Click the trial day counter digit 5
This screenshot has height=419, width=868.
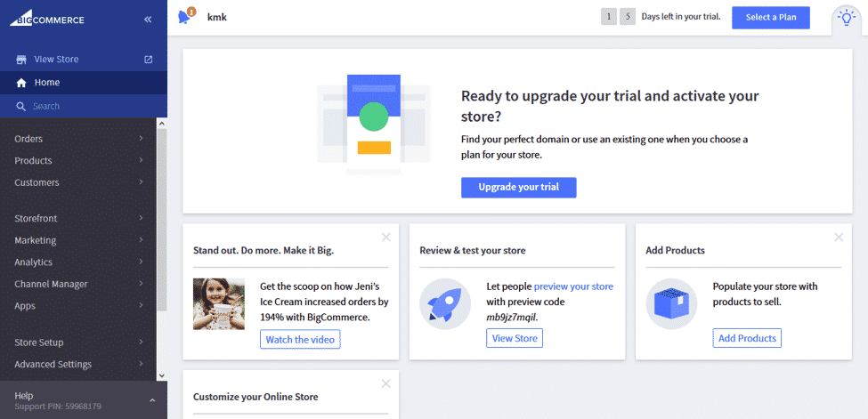pyautogui.click(x=628, y=17)
